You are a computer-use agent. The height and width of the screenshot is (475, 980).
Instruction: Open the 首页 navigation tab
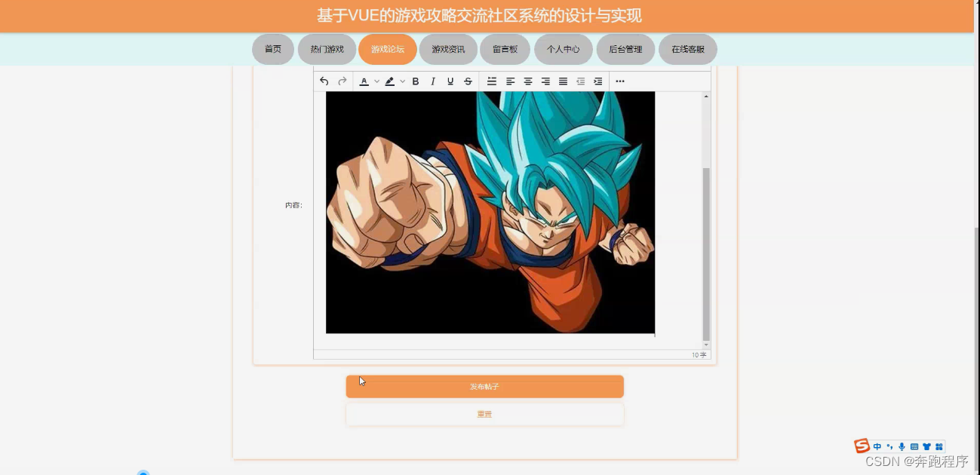pos(273,49)
